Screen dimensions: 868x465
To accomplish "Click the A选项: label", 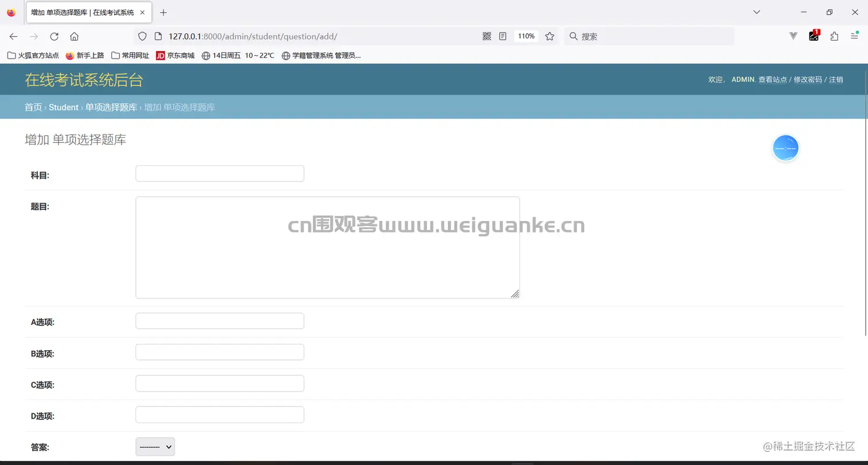I will (x=42, y=323).
